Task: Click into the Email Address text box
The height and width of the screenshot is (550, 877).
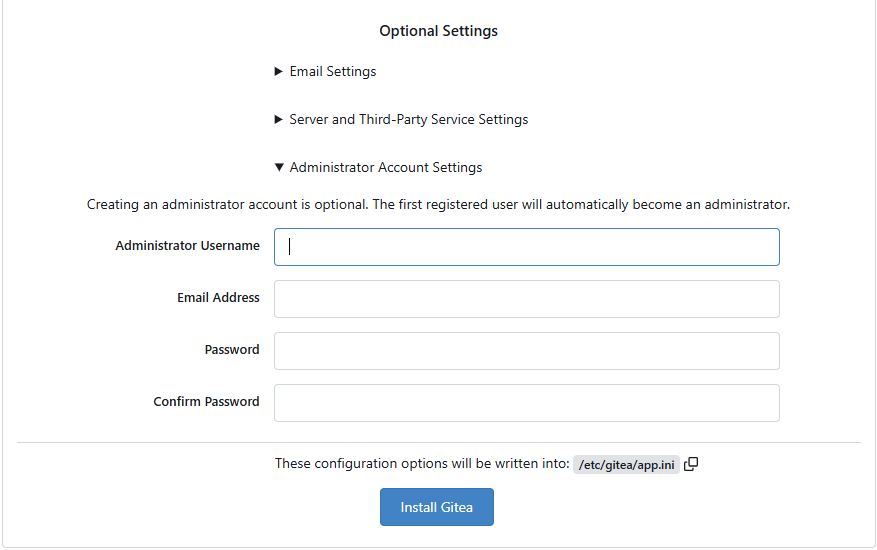Action: pos(526,299)
